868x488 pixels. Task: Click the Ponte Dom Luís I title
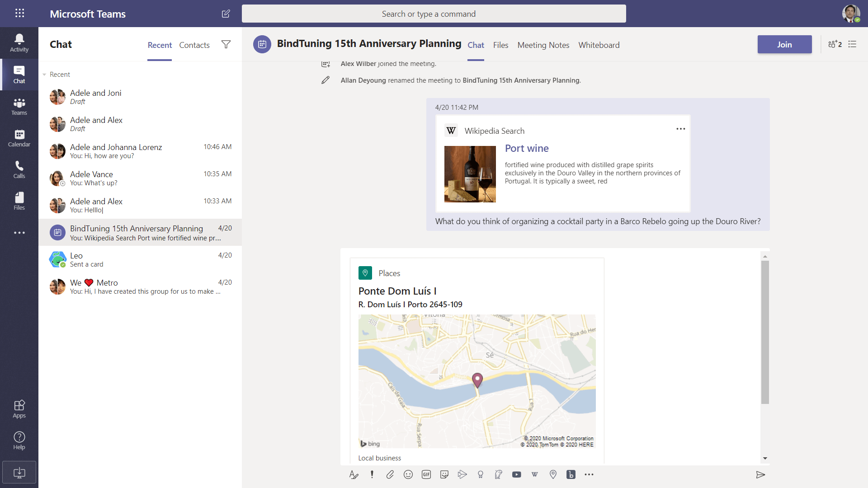397,291
